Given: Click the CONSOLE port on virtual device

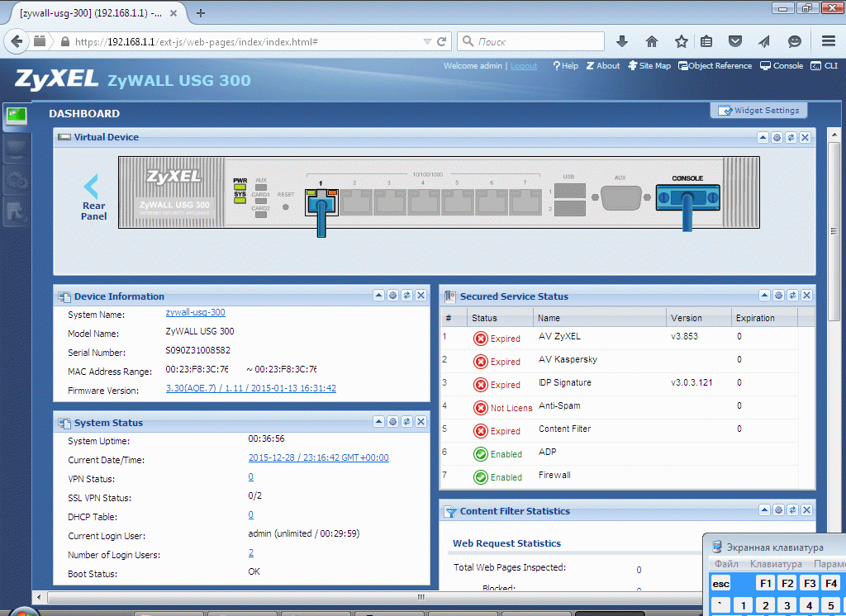Looking at the screenshot, I should point(687,197).
